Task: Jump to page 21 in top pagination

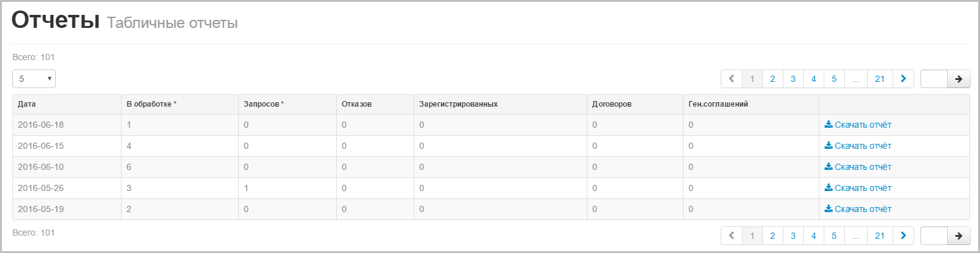Action: pos(880,79)
